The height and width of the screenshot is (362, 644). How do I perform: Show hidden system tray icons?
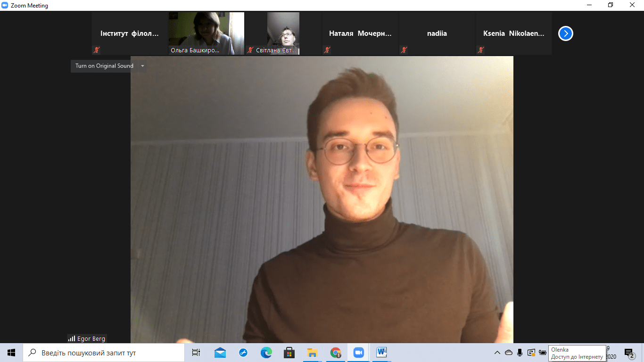tap(497, 353)
